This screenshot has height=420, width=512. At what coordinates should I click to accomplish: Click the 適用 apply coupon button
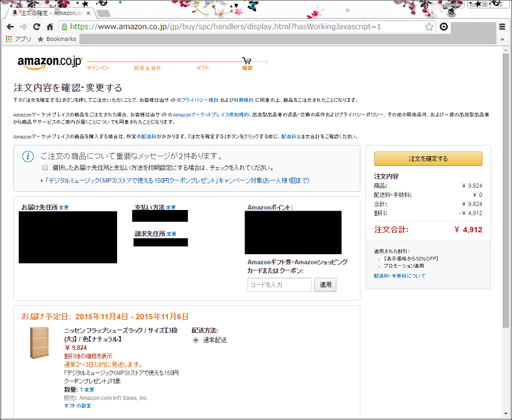(x=325, y=285)
